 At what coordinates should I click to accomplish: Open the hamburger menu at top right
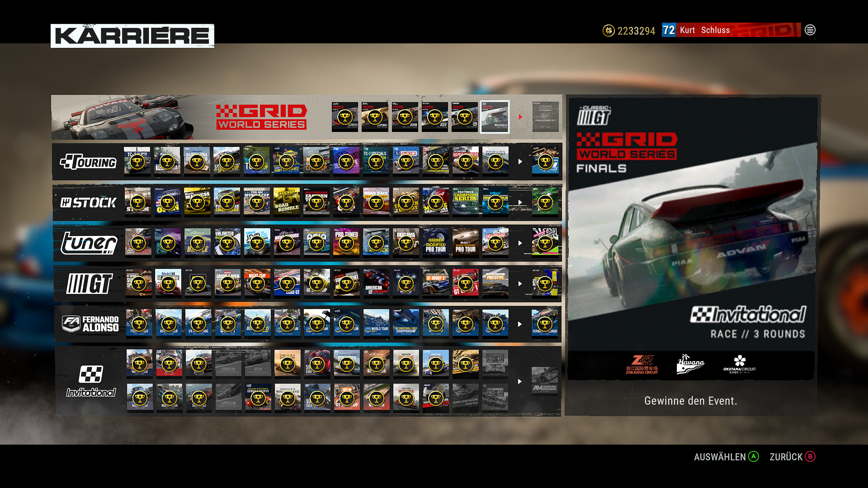coord(810,30)
